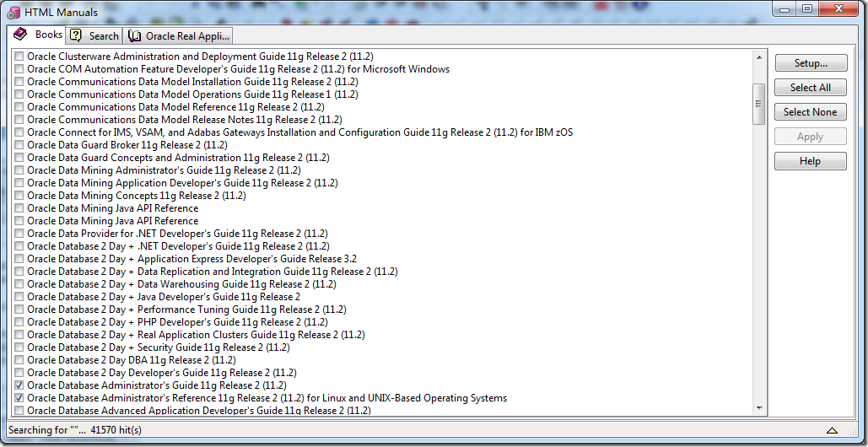Check Oracle Data Guard Broker checkbox
The width and height of the screenshot is (868, 447).
19,145
